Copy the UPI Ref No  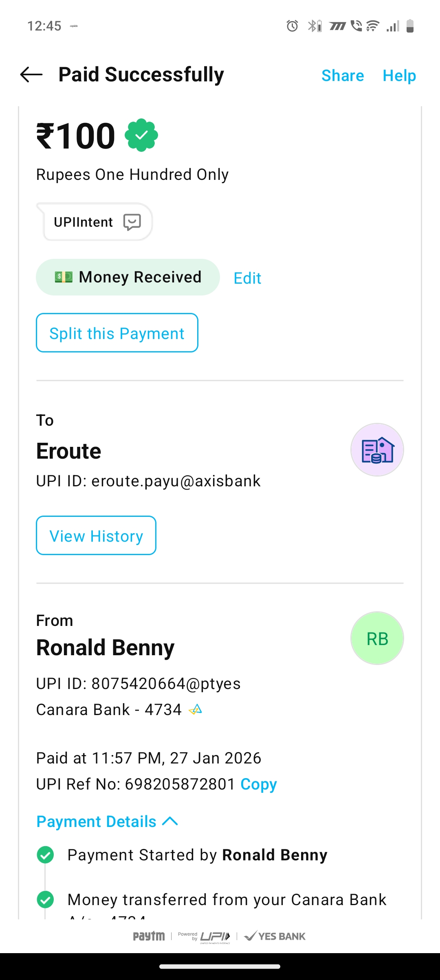258,784
